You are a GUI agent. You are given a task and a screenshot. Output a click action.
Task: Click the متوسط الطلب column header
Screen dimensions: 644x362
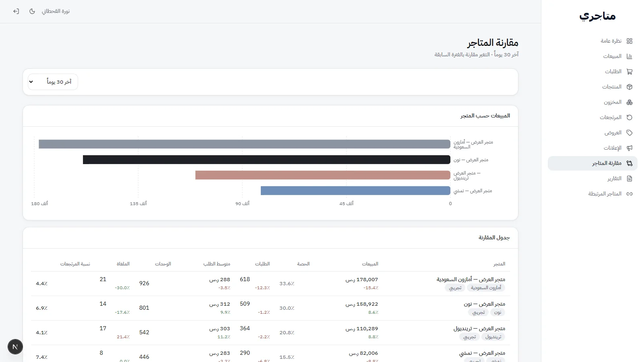[217, 264]
